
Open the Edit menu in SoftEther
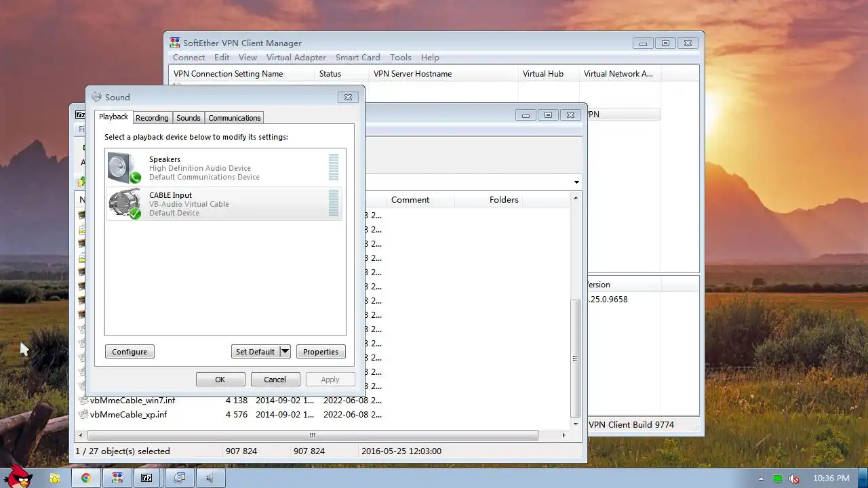(222, 58)
